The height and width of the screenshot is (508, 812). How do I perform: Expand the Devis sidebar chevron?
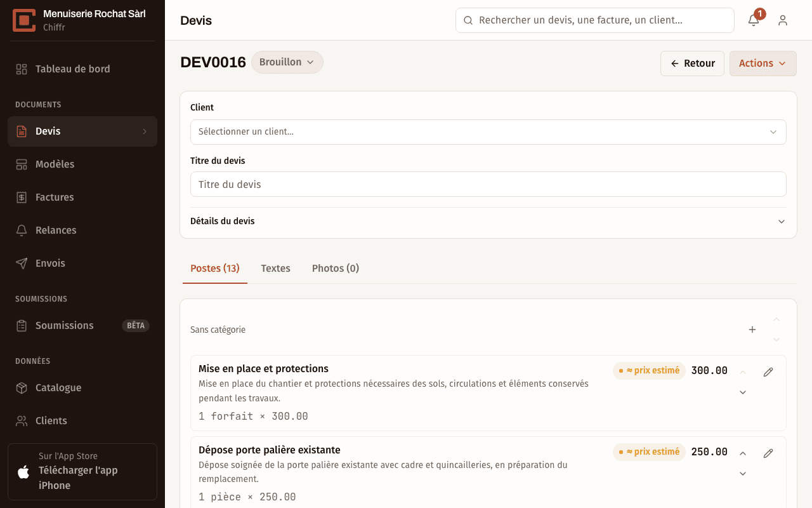(145, 131)
